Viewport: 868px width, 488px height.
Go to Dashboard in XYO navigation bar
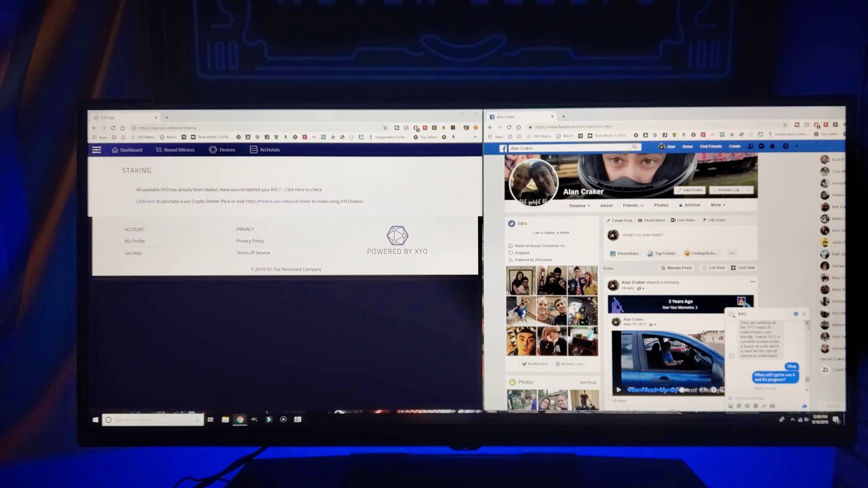click(127, 150)
